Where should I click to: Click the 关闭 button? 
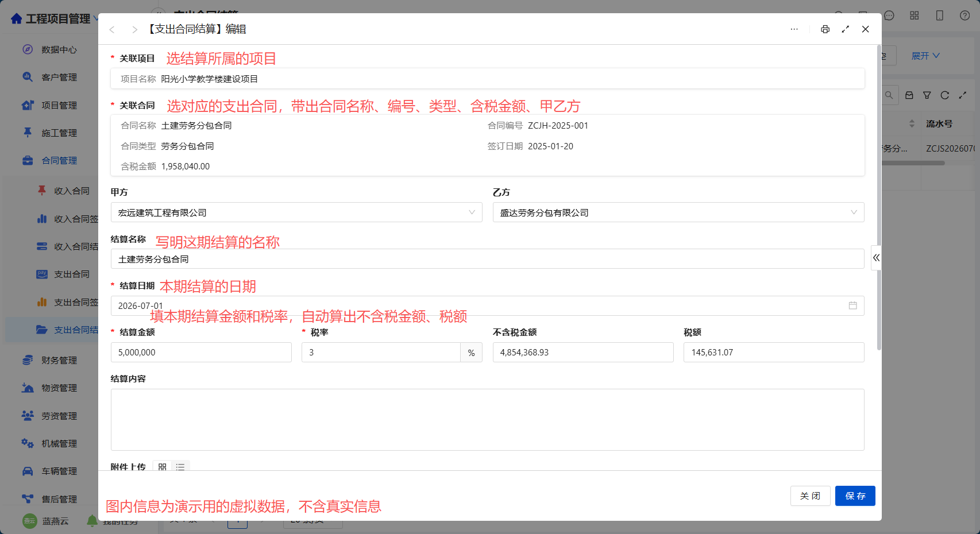[810, 496]
